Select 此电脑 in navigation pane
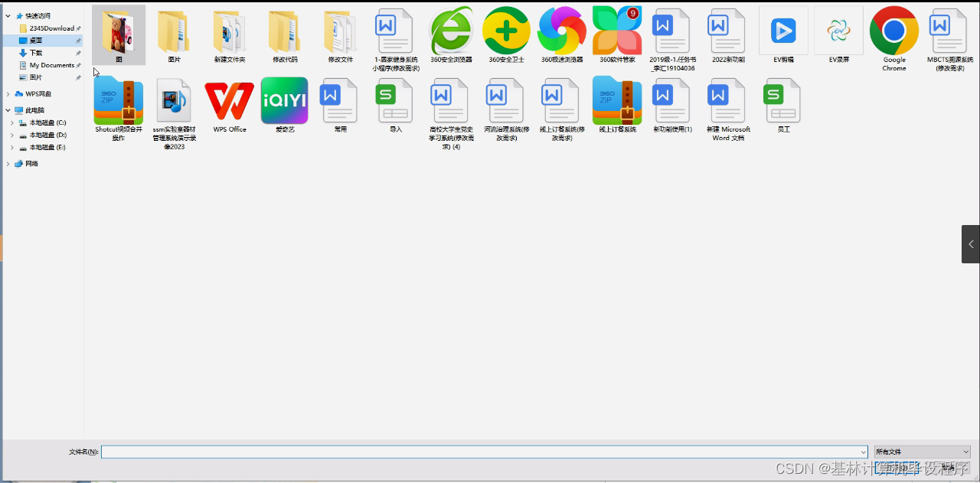Screen dimensions: 980x483 pyautogui.click(x=35, y=110)
